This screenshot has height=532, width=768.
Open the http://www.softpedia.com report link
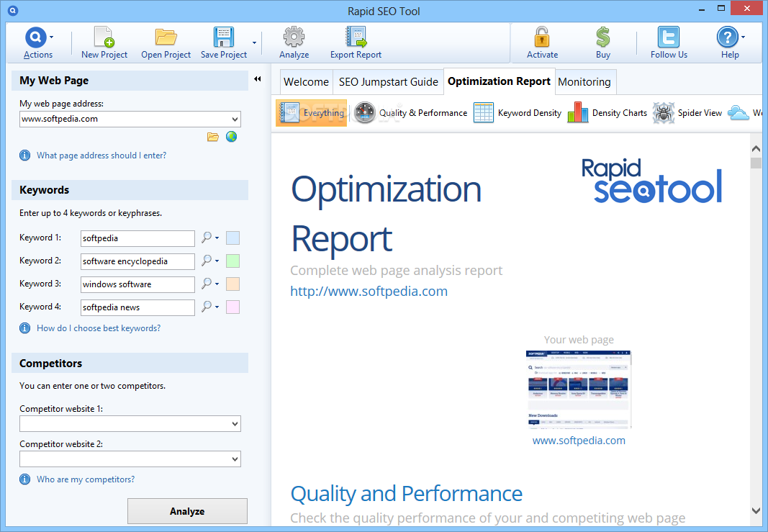coord(369,291)
